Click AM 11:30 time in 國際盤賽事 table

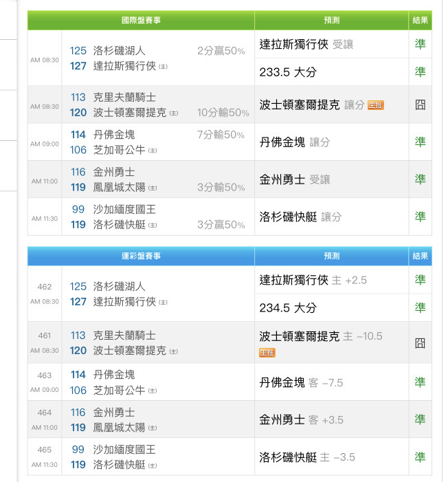[45, 219]
